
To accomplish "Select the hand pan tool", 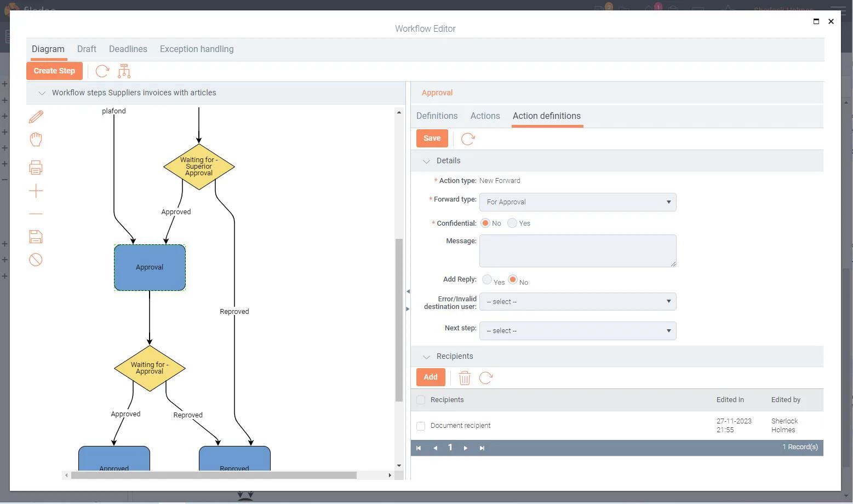I will 36,140.
